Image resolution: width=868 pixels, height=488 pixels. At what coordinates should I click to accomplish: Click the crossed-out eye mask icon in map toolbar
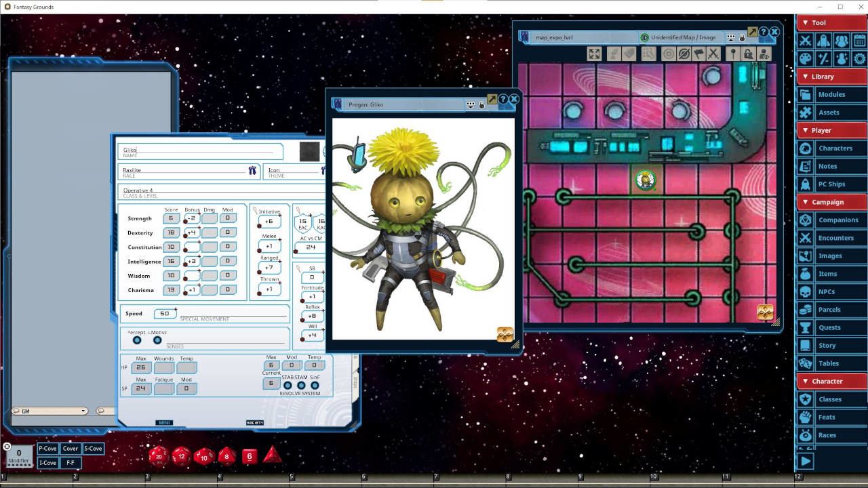pyautogui.click(x=684, y=54)
